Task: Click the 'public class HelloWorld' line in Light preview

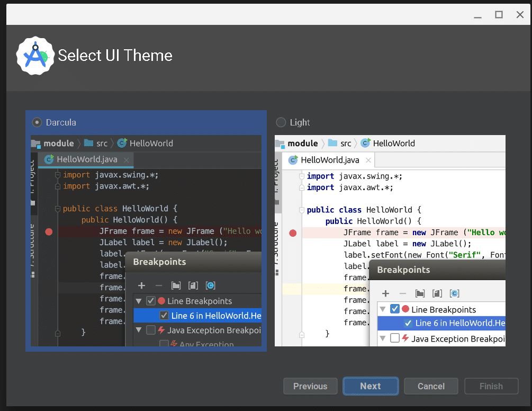Action: (x=364, y=210)
